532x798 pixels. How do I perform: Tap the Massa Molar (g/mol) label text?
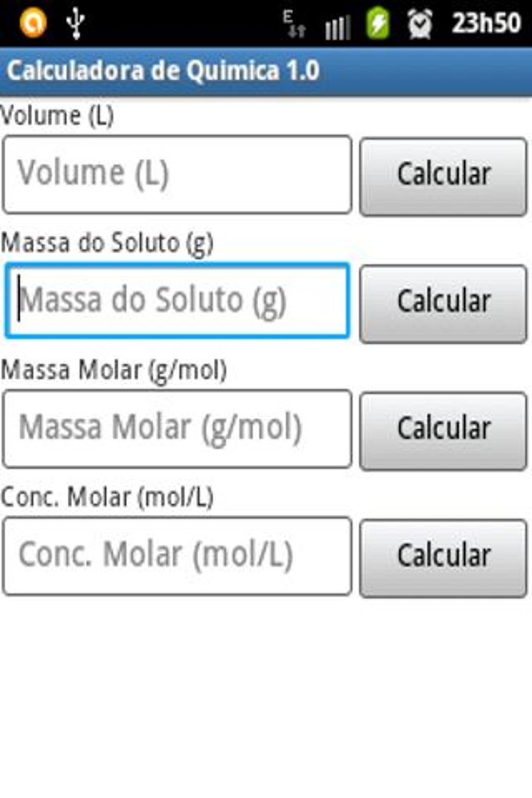(x=114, y=370)
